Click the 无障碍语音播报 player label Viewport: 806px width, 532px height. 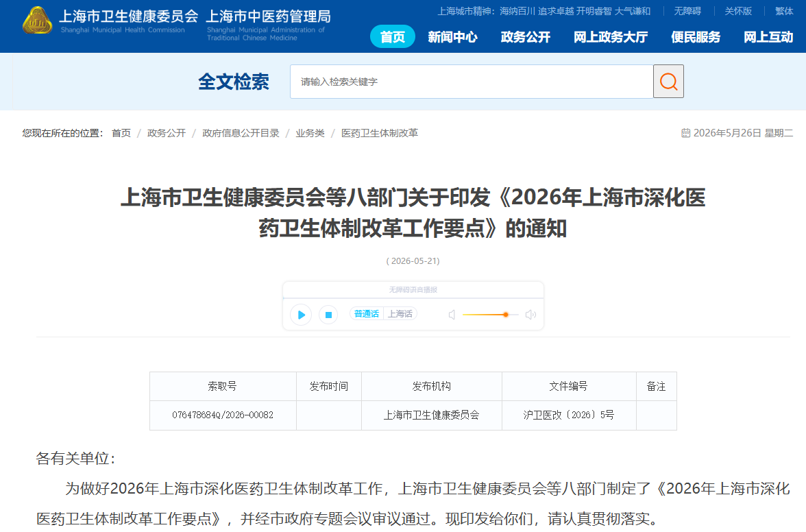pos(413,290)
